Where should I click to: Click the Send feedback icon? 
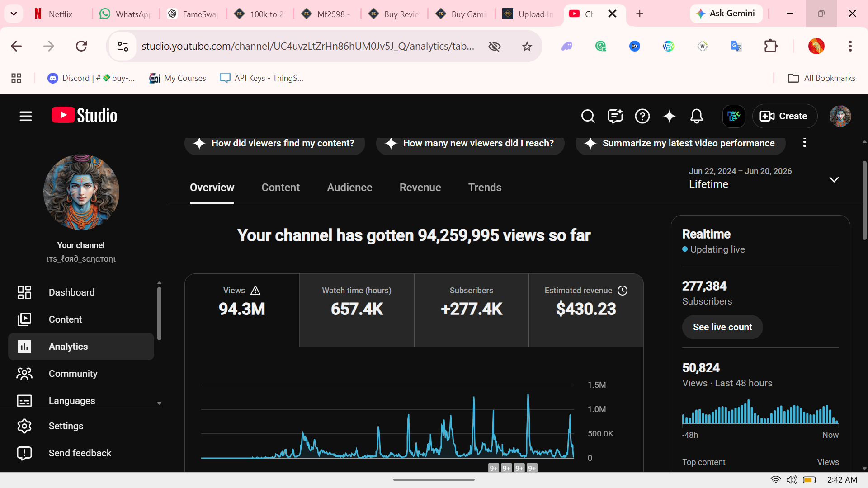coord(24,453)
